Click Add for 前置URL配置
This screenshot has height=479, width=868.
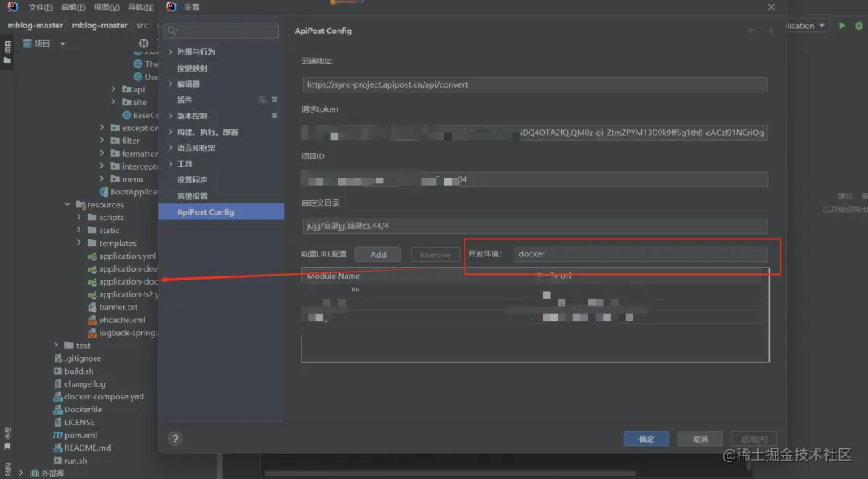click(378, 255)
